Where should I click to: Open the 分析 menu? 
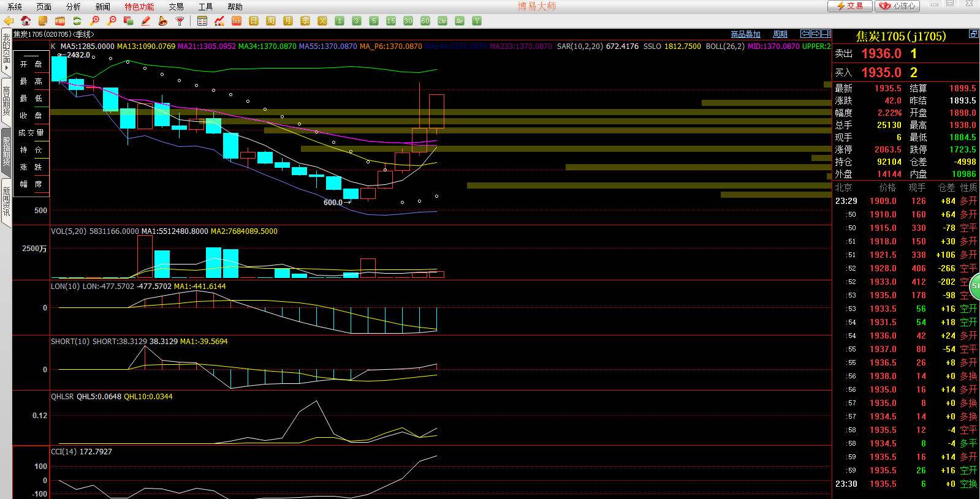pyautogui.click(x=74, y=7)
